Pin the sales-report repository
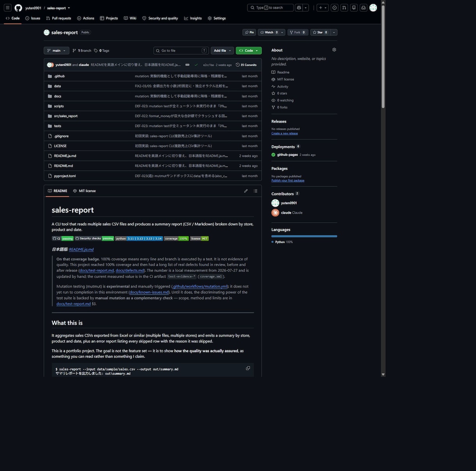The image size is (476, 471). pyautogui.click(x=249, y=32)
